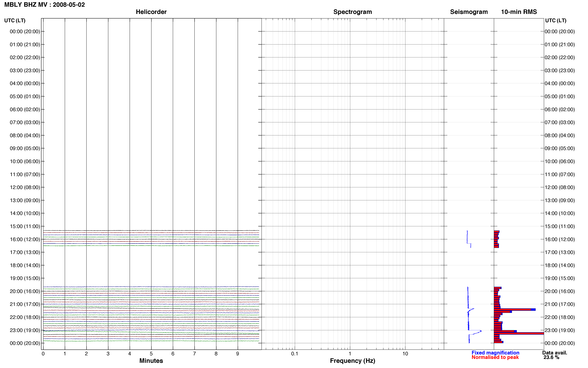Click the minute '0' tick label
The height and width of the screenshot is (368, 588).
tap(43, 354)
